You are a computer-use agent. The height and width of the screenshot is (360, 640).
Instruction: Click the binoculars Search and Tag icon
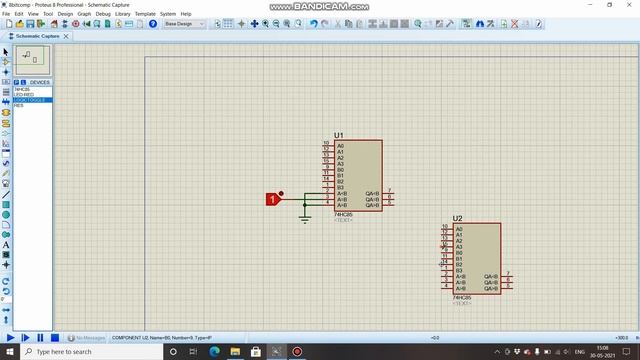(480, 24)
